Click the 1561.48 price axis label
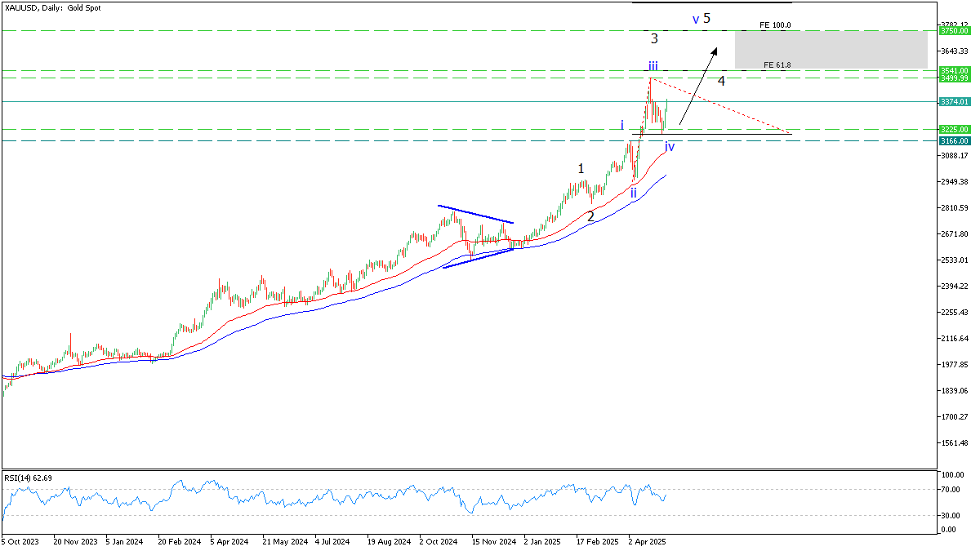The image size is (980, 551). tap(954, 443)
